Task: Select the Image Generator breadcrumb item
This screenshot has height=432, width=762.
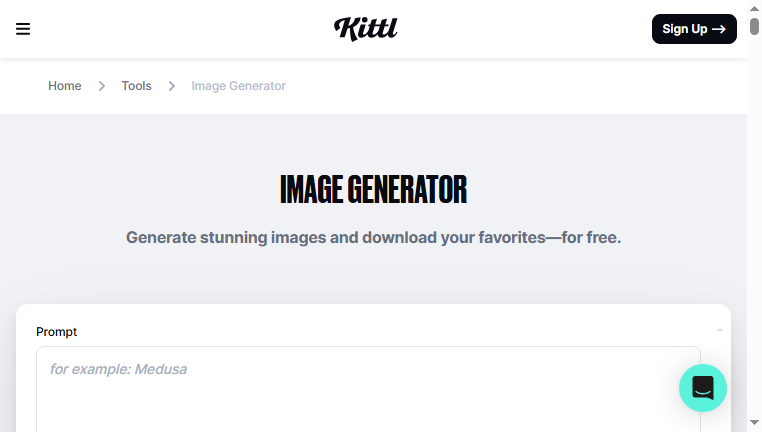Action: coord(238,86)
